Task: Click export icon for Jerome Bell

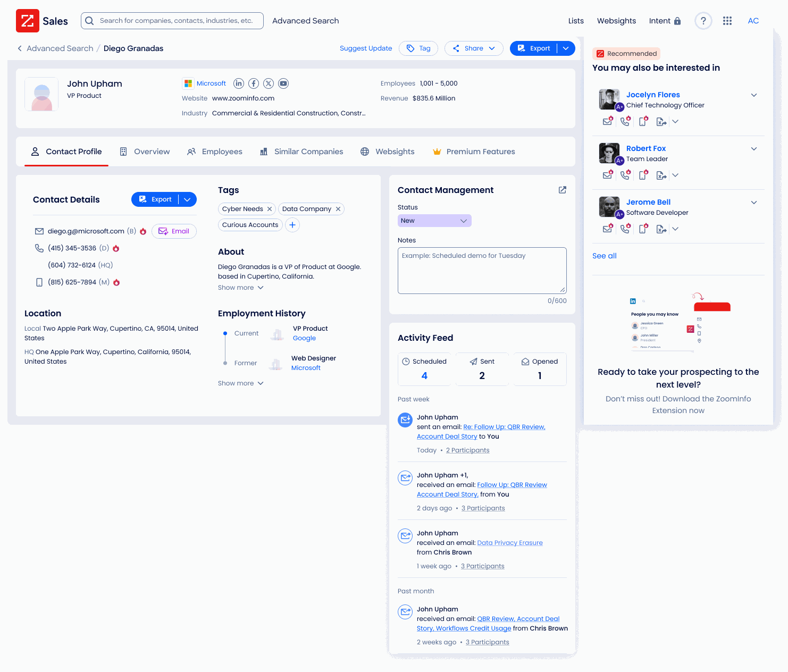Action: [x=661, y=229]
